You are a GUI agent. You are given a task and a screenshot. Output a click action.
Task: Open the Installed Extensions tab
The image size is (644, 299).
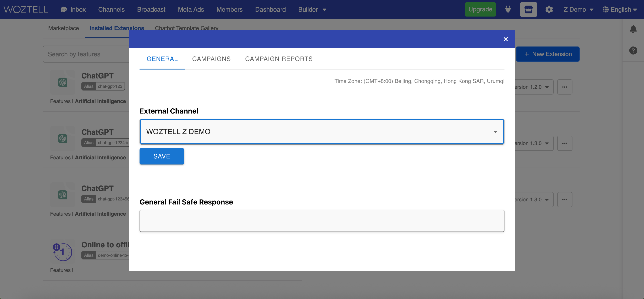tap(117, 28)
